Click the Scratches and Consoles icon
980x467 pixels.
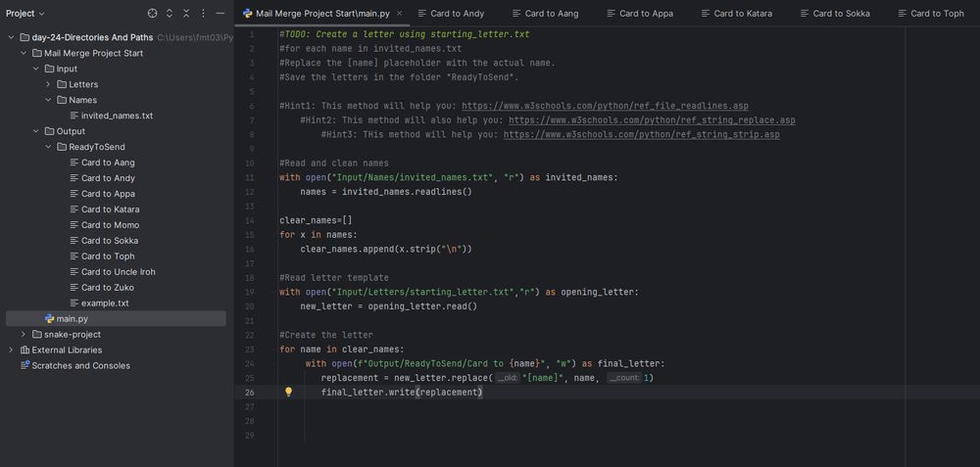[25, 365]
